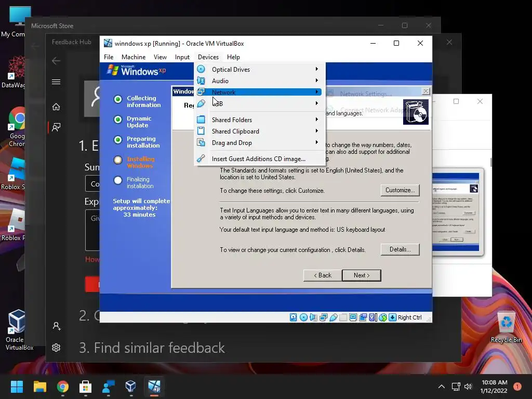Click the display status bar icon
The height and width of the screenshot is (399, 532).
[x=353, y=317]
